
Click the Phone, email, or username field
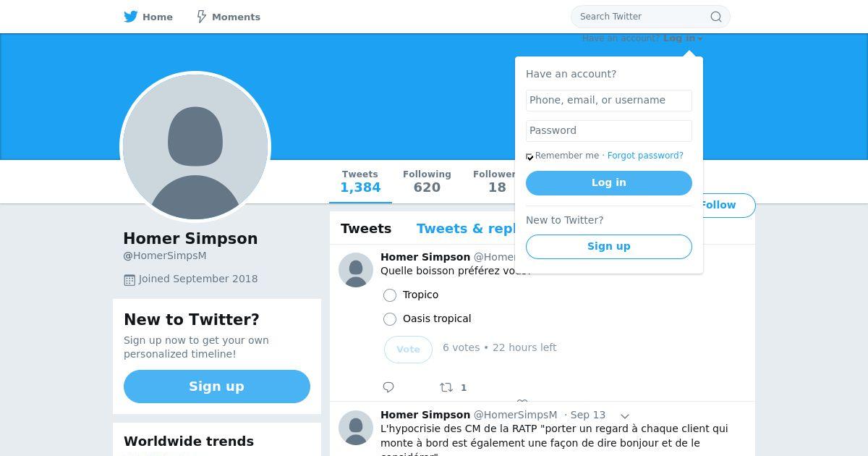pyautogui.click(x=609, y=101)
